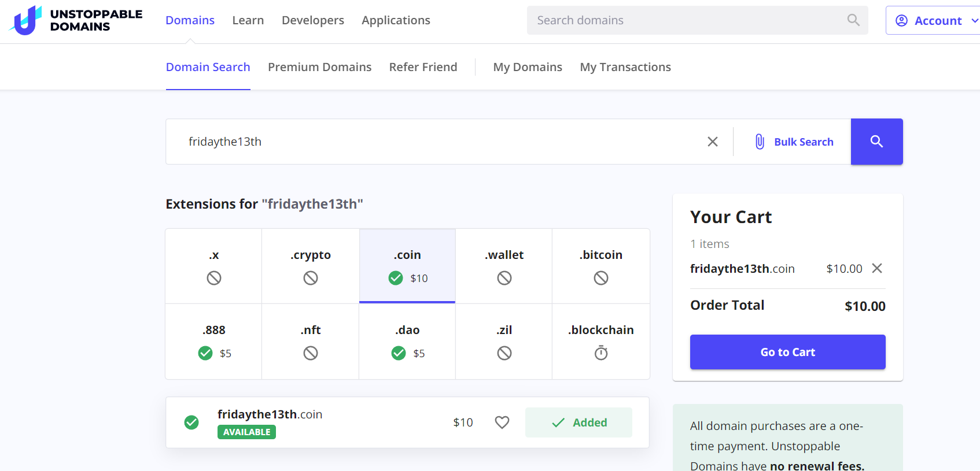Select the .bitcoin extension tile
The width and height of the screenshot is (980, 471).
click(x=601, y=266)
